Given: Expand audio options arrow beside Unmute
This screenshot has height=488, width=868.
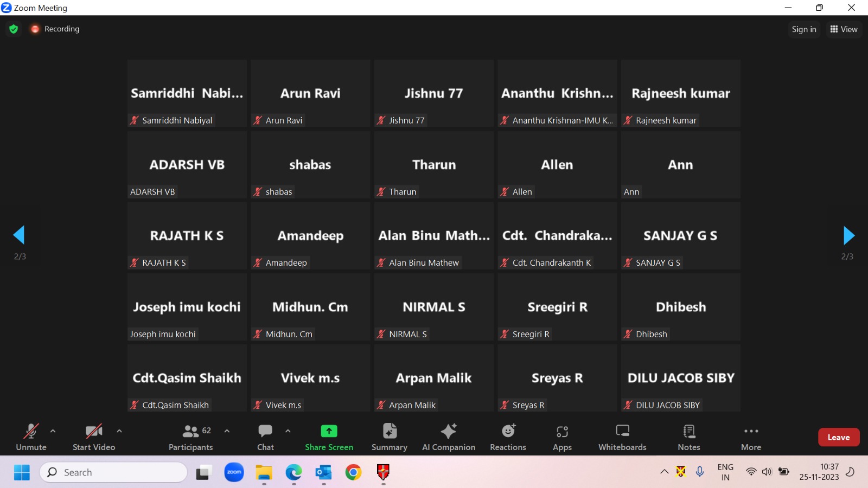Looking at the screenshot, I should (x=53, y=431).
